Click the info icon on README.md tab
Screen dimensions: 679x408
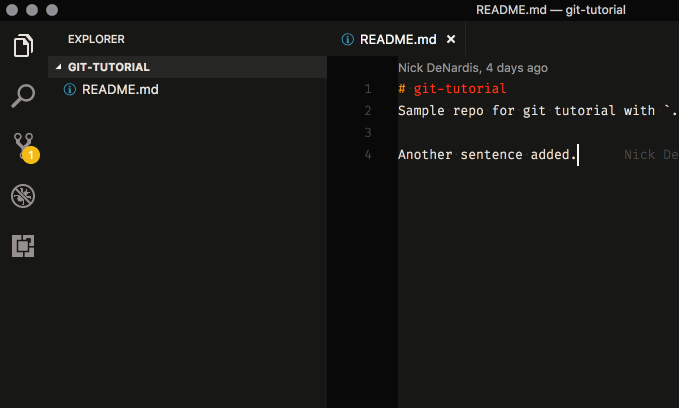coord(348,39)
